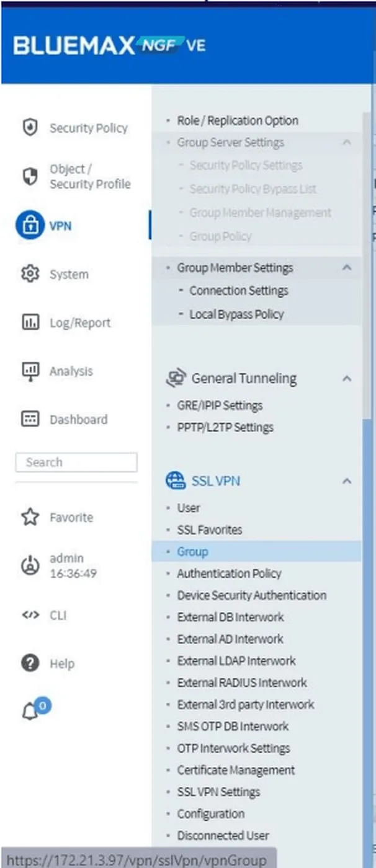
Task: Collapse the Group Member Settings section
Action: 347,268
